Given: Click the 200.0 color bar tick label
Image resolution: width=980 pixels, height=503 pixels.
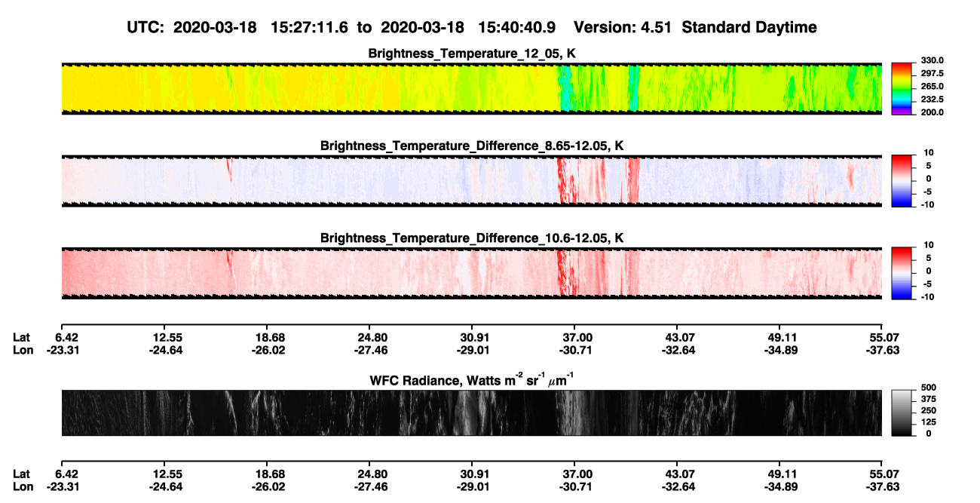Looking at the screenshot, I should pyautogui.click(x=933, y=112).
